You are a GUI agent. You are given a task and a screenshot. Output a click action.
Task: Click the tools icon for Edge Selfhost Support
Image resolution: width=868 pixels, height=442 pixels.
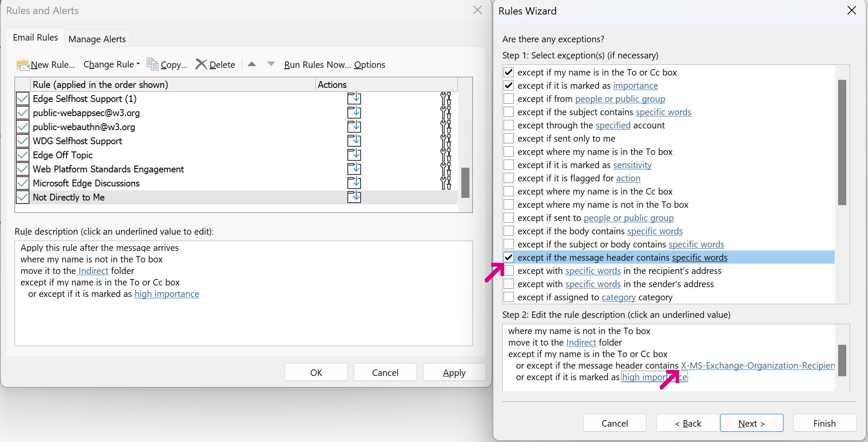click(446, 99)
